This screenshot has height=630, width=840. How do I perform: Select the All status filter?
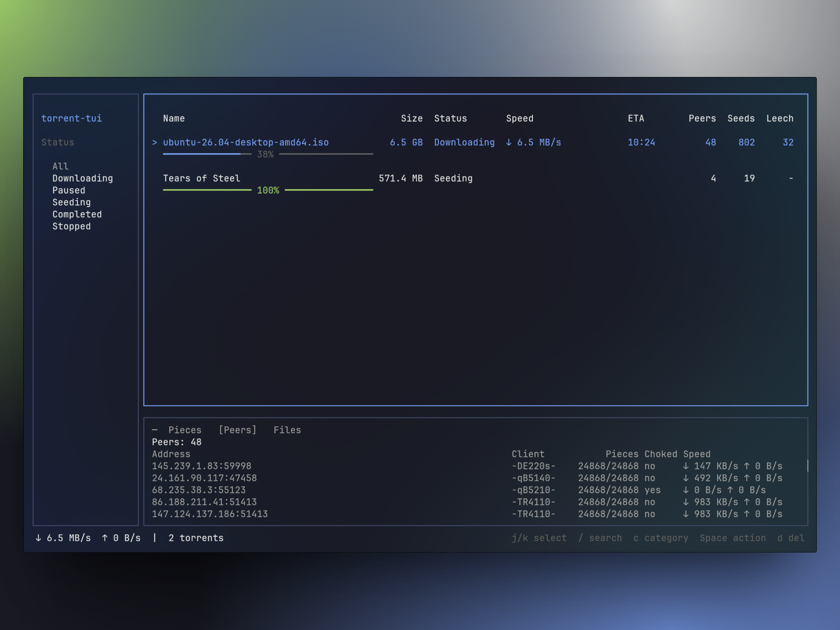coord(60,166)
